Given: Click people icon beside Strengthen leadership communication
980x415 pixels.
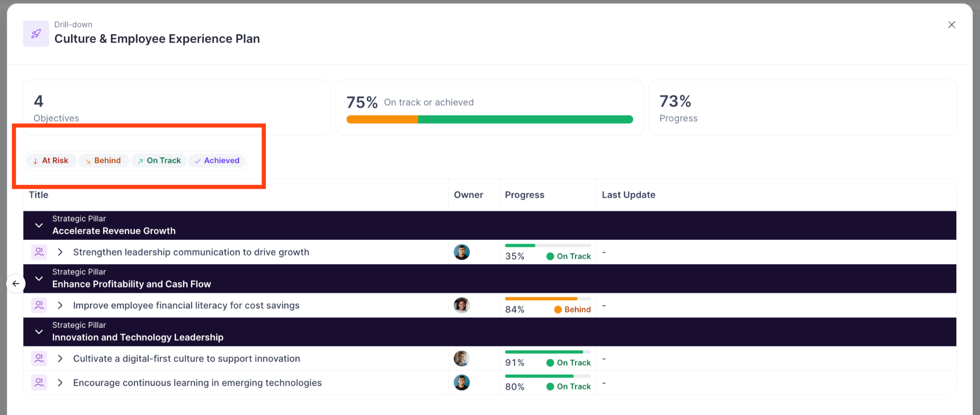Looking at the screenshot, I should point(39,252).
